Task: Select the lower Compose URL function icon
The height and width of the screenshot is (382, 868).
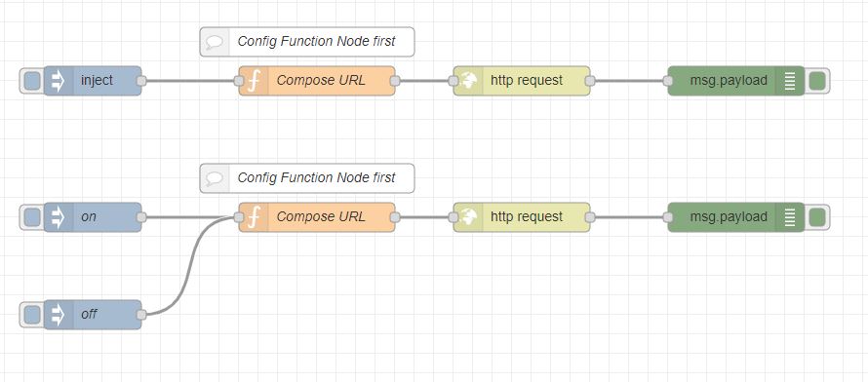Action: point(254,217)
